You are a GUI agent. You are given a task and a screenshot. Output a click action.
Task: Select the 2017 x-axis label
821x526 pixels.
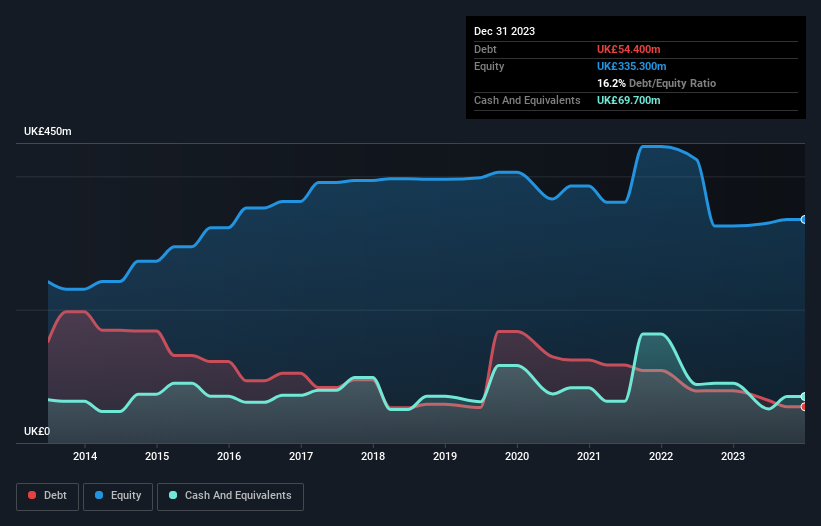tap(301, 456)
